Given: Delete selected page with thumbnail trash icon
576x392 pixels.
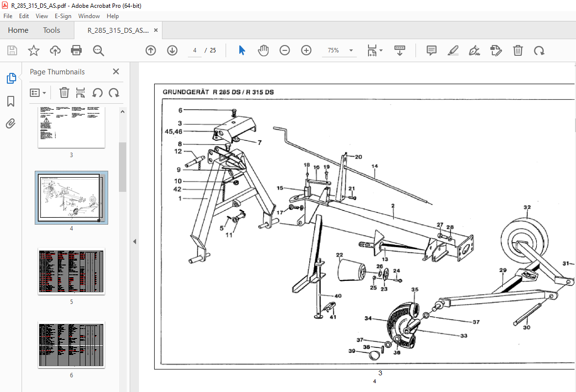Looking at the screenshot, I should pyautogui.click(x=64, y=92).
